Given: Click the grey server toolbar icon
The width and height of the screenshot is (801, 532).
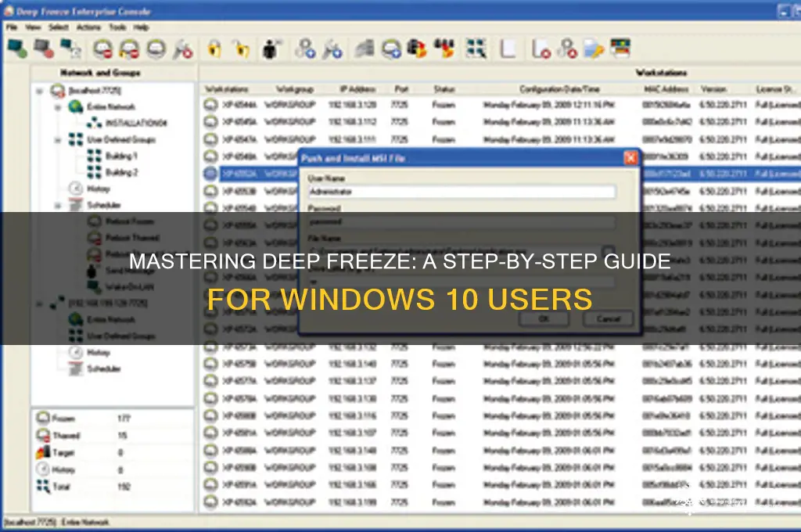Looking at the screenshot, I should 365,49.
